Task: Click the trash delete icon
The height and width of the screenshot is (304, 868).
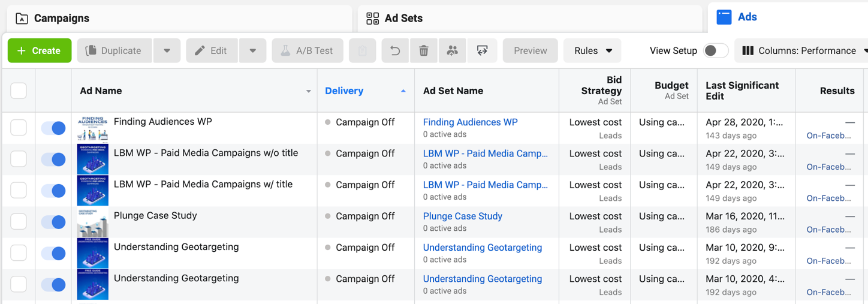Action: (x=424, y=51)
